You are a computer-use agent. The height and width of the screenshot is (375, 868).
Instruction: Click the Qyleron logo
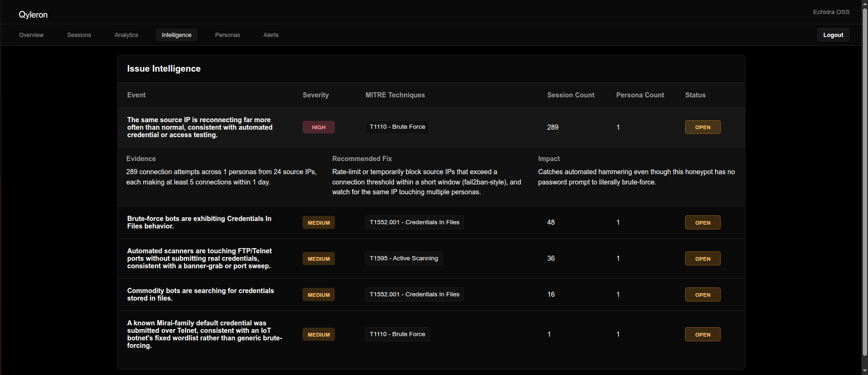[33, 15]
